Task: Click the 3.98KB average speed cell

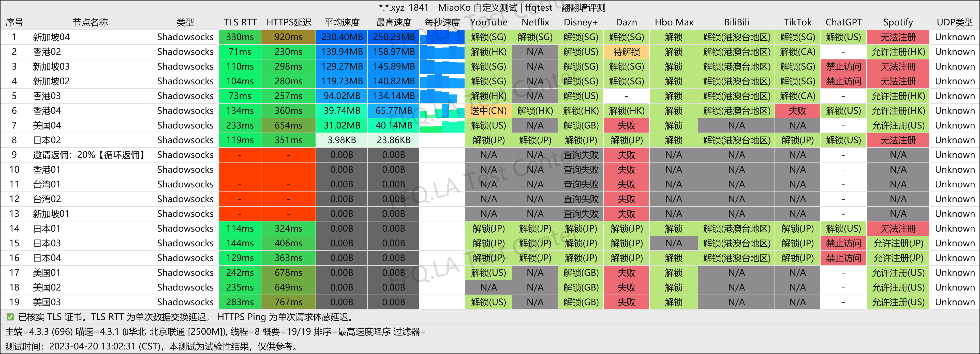Action: [x=342, y=140]
